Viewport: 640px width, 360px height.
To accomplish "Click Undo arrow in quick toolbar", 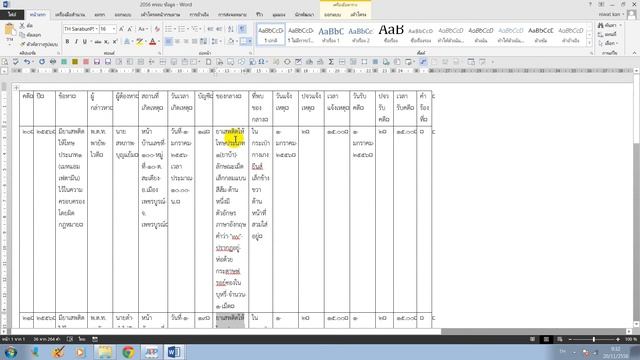I will point(27,62).
